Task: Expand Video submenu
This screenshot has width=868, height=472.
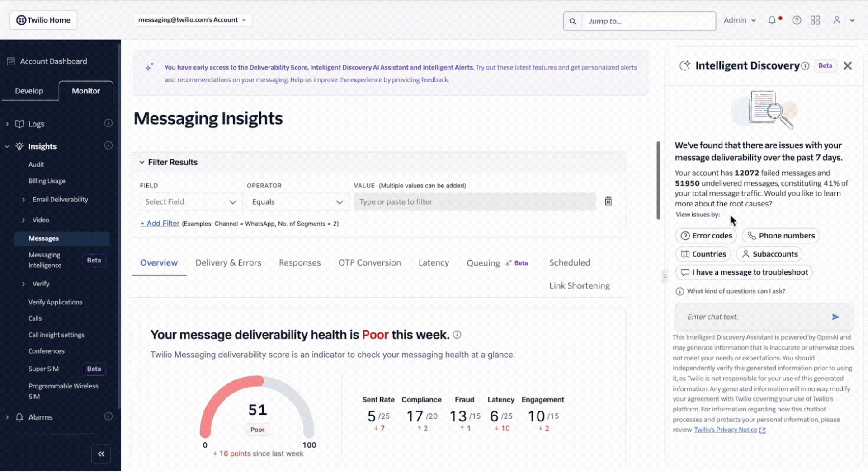Action: coord(24,220)
